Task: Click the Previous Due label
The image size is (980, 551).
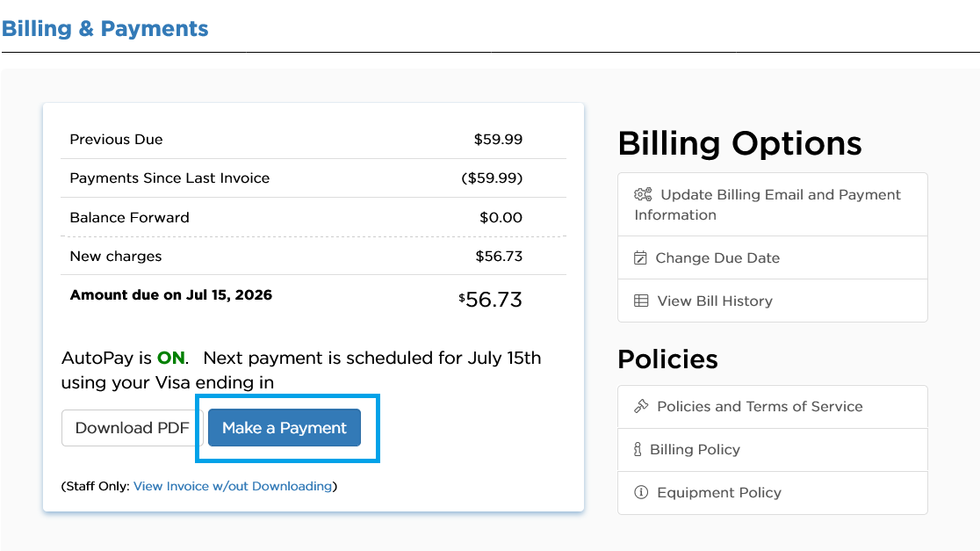Action: click(116, 140)
